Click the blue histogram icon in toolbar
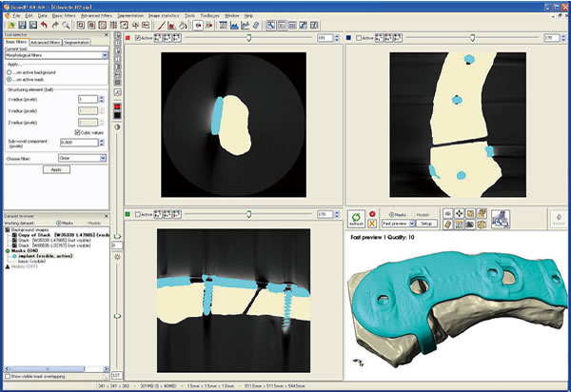 point(234,25)
